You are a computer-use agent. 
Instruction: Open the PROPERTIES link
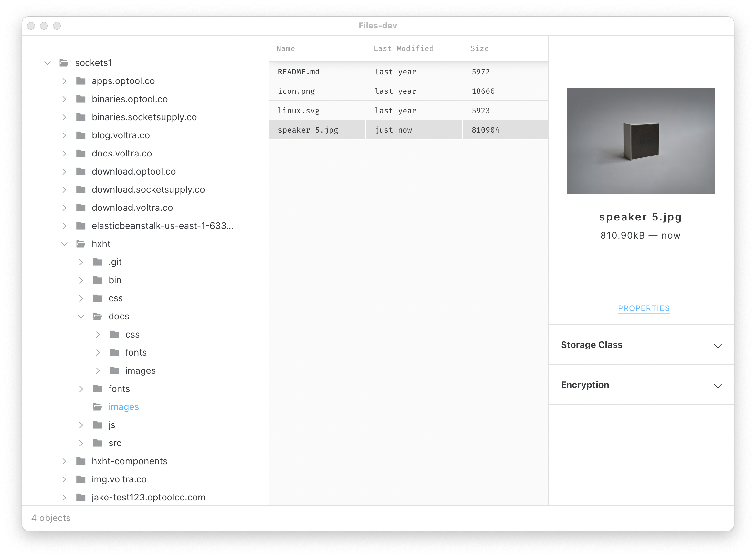[x=644, y=308]
